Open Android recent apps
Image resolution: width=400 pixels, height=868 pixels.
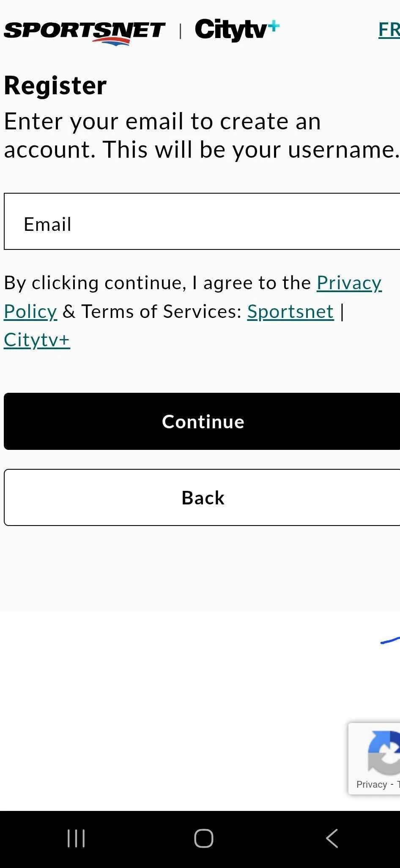click(x=76, y=838)
